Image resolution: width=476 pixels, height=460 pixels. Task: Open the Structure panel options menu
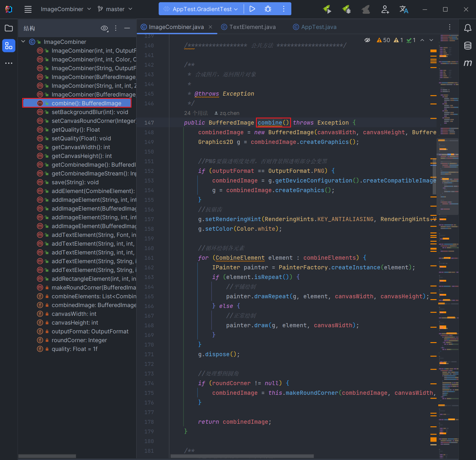pyautogui.click(x=116, y=28)
